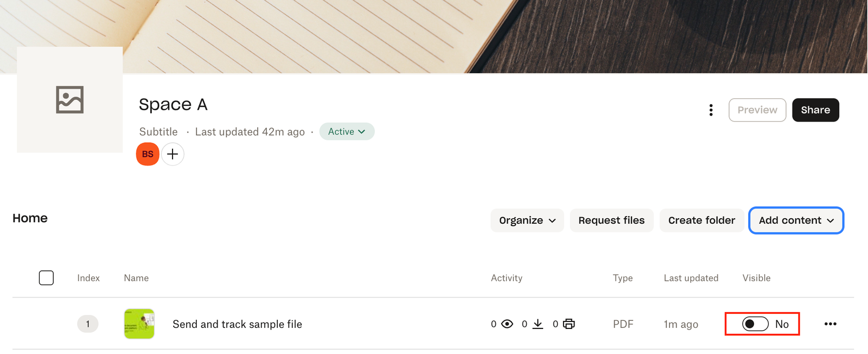This screenshot has height=354, width=868.
Task: Open the sample file's green thumbnail
Action: point(139,324)
